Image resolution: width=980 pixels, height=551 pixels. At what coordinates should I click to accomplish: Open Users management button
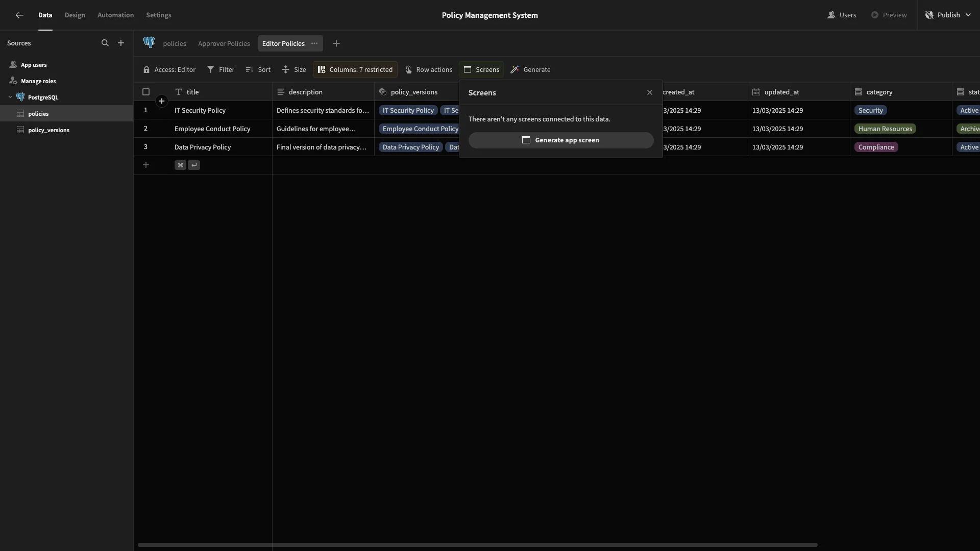pos(842,15)
